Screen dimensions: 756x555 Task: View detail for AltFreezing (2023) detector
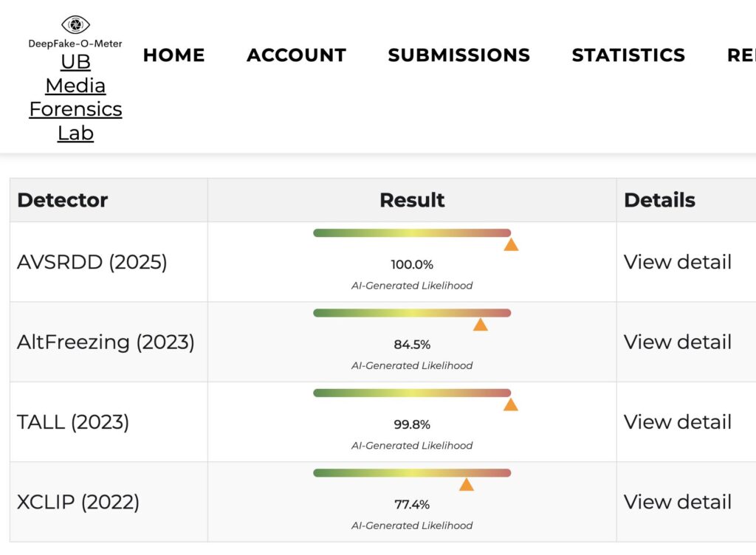point(677,342)
